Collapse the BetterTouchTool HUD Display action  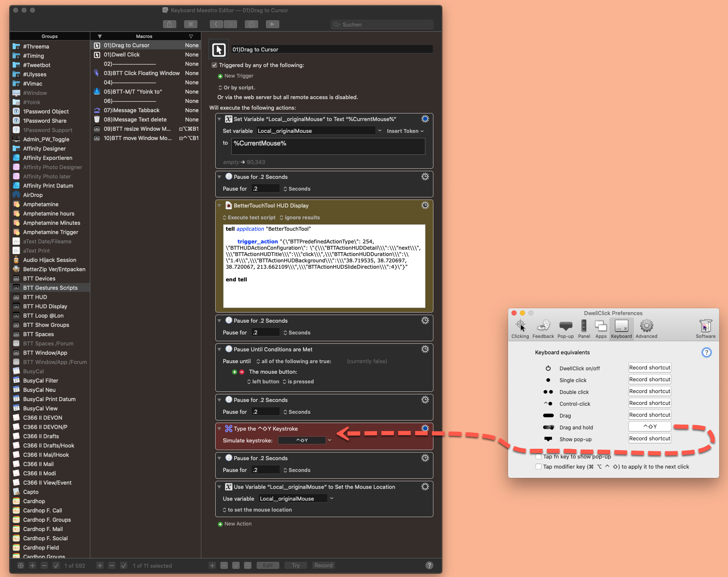219,206
